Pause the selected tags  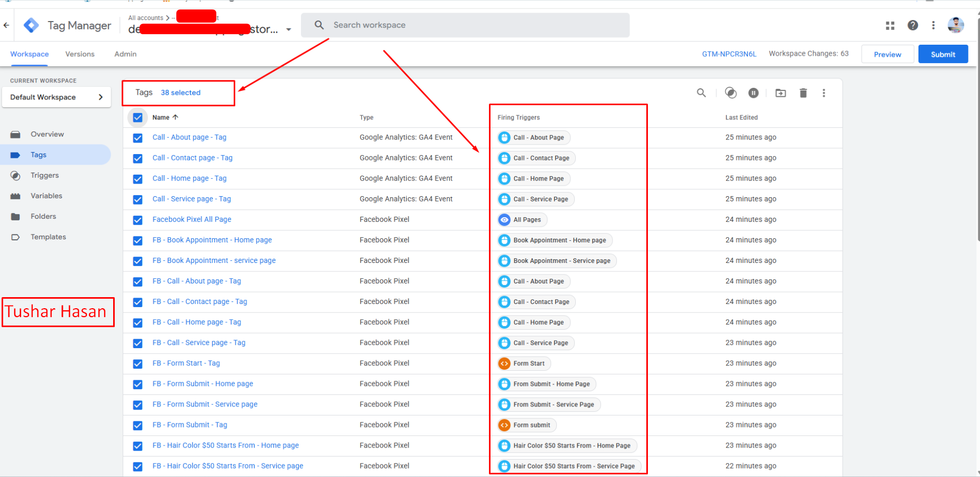pos(754,93)
